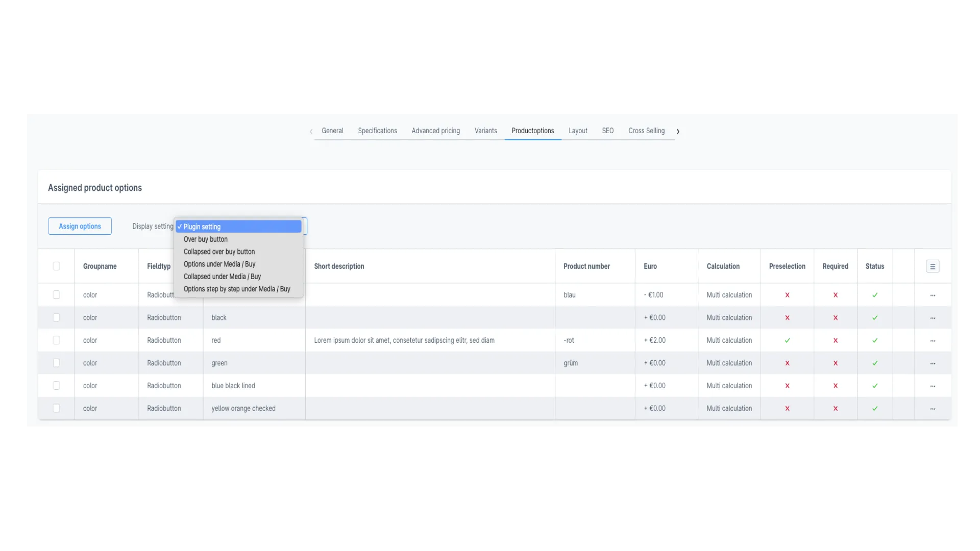Click the Assign options button

[x=80, y=226]
